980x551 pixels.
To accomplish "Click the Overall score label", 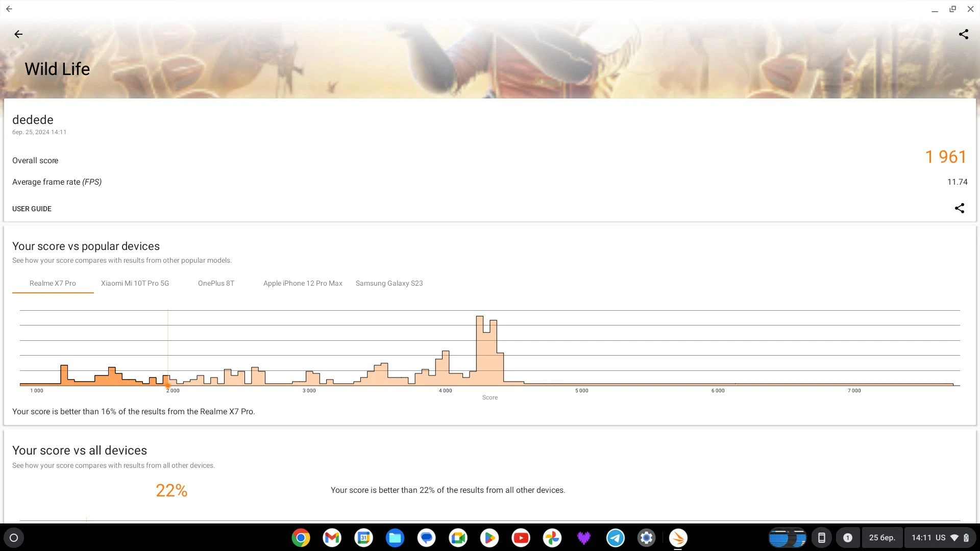I will tap(35, 161).
